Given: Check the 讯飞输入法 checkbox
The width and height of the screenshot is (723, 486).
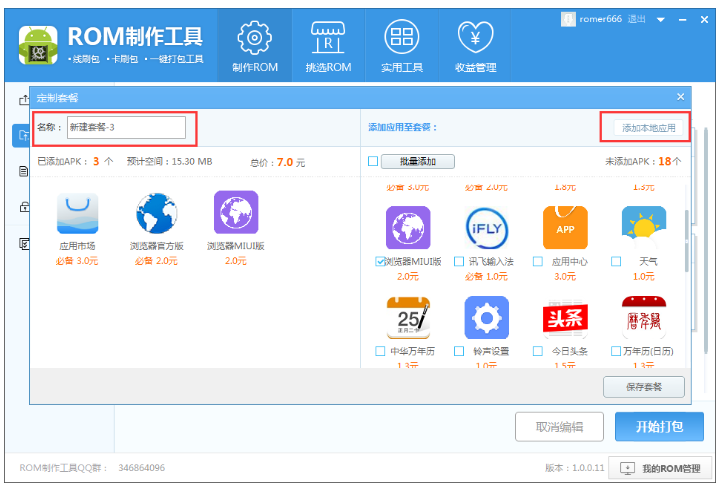Looking at the screenshot, I should point(459,261).
